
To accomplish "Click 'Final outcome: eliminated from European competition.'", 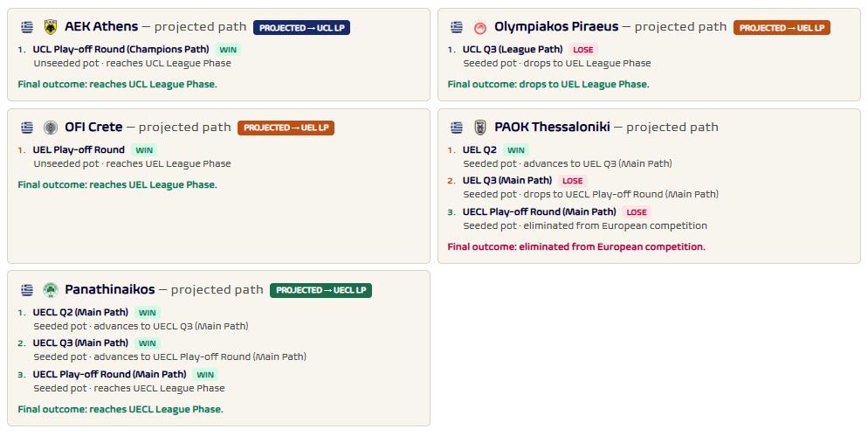I will pyautogui.click(x=576, y=246).
